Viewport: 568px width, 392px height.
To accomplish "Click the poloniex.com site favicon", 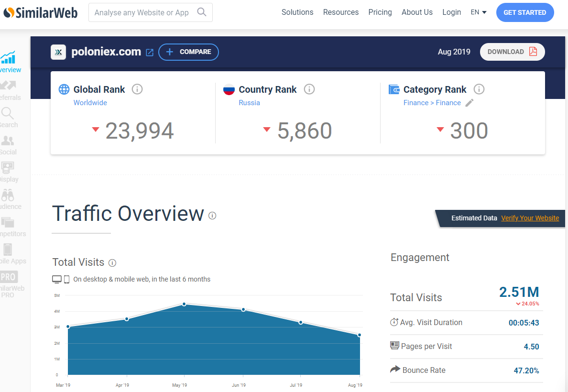I will 58,52.
